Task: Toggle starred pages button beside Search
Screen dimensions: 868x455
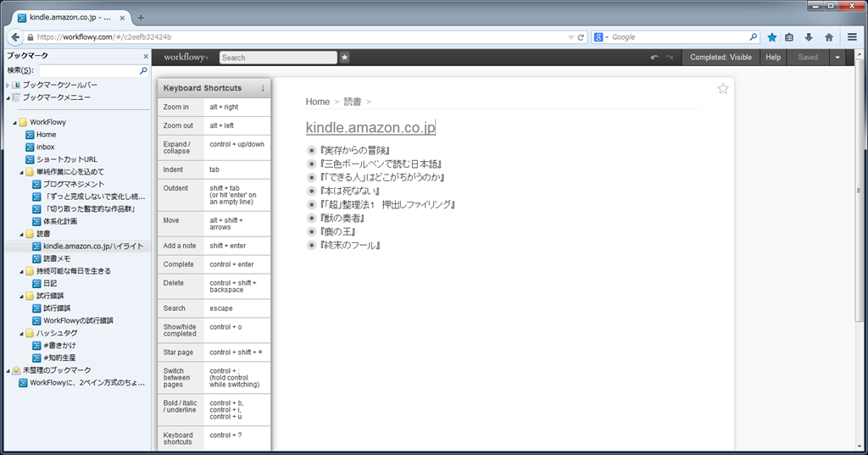Action: [344, 57]
